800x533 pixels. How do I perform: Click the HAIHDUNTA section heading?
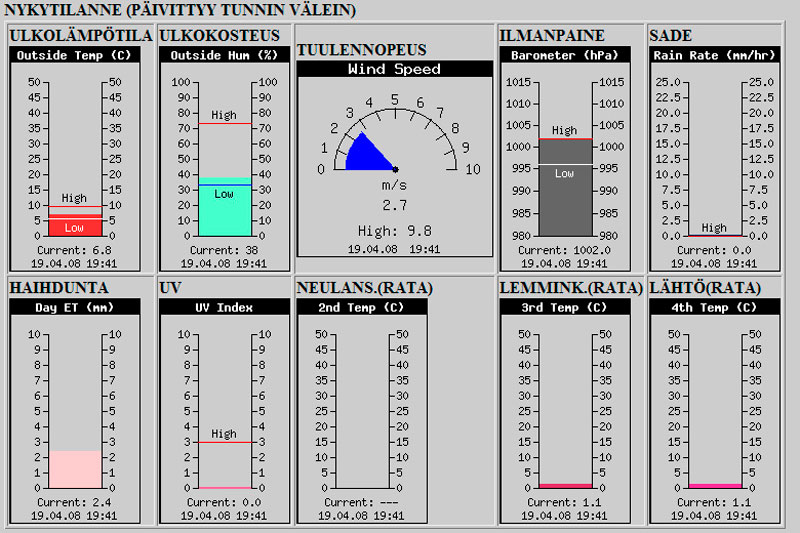click(59, 288)
